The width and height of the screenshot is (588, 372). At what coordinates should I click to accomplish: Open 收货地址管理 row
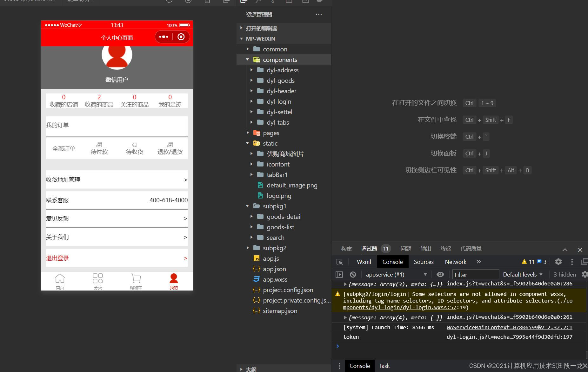click(117, 179)
